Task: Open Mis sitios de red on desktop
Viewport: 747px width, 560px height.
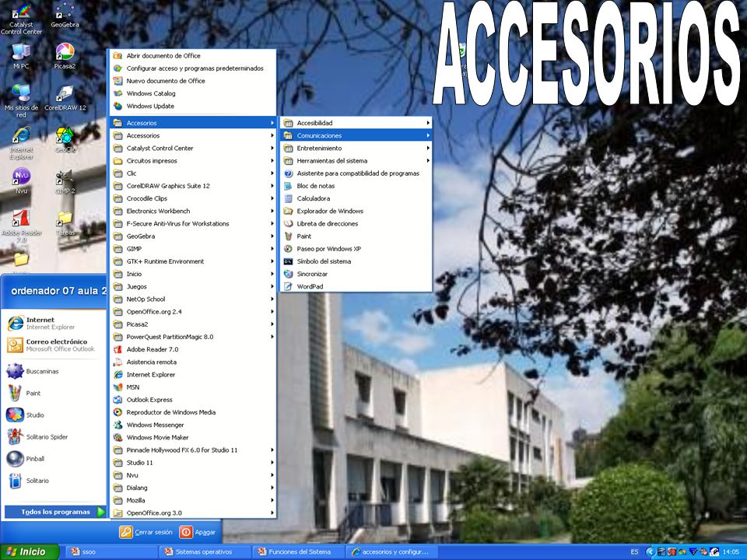Action: (x=21, y=100)
